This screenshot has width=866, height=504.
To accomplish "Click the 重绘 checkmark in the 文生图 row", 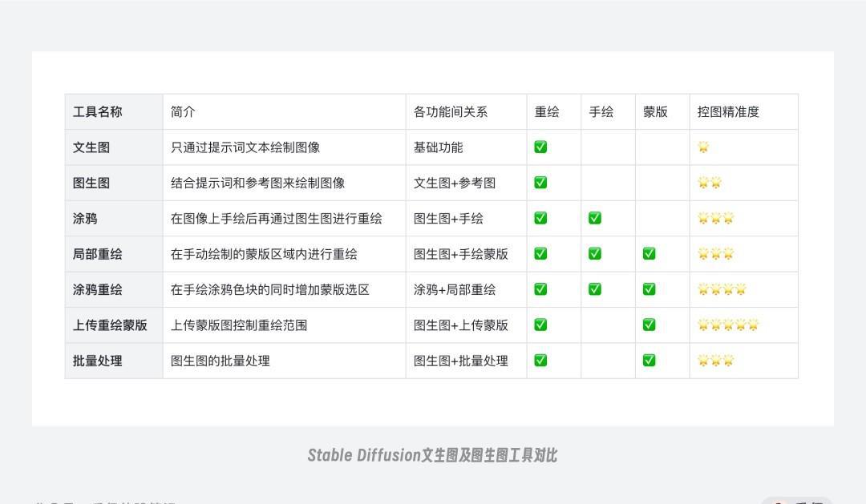I will coord(540,147).
